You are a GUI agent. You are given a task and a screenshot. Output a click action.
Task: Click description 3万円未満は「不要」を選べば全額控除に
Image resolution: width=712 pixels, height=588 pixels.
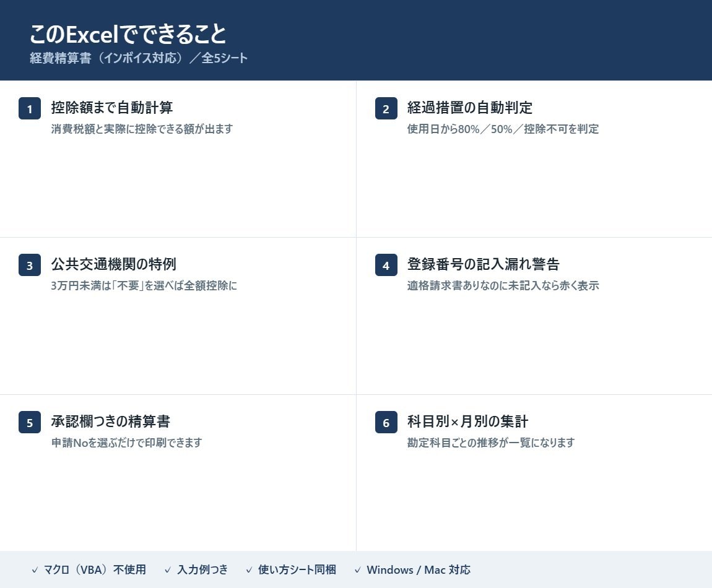coord(144,285)
